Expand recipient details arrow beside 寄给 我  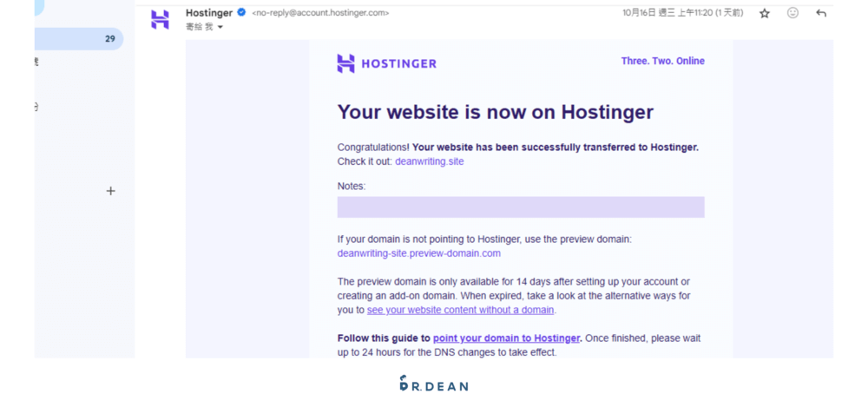[x=220, y=28]
